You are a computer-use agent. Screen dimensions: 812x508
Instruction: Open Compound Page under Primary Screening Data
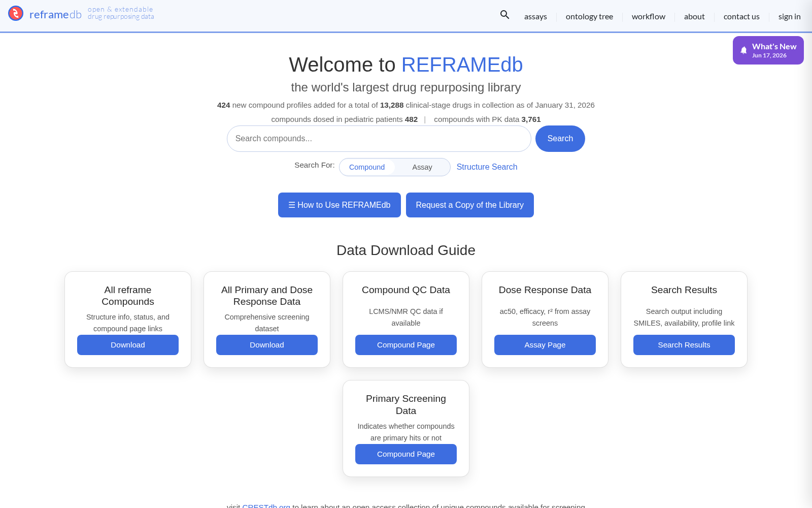pos(406,454)
